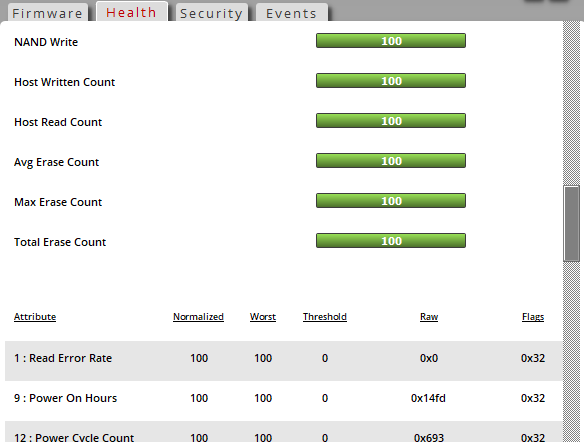Sort by the Raw column header

(429, 317)
